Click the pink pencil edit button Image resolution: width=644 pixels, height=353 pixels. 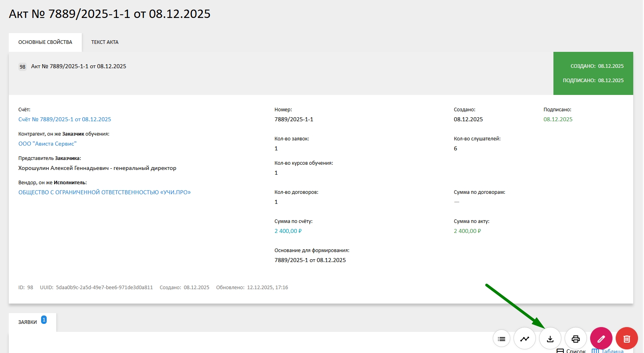click(x=601, y=339)
